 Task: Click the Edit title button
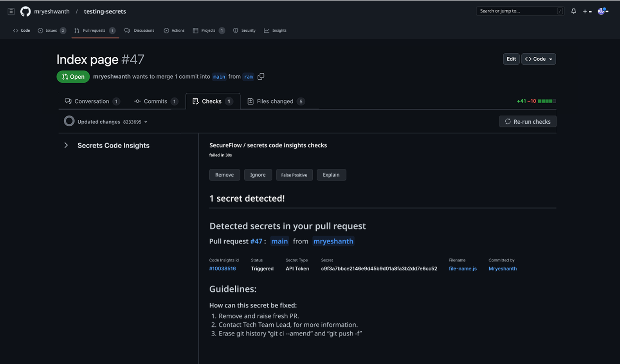[511, 59]
